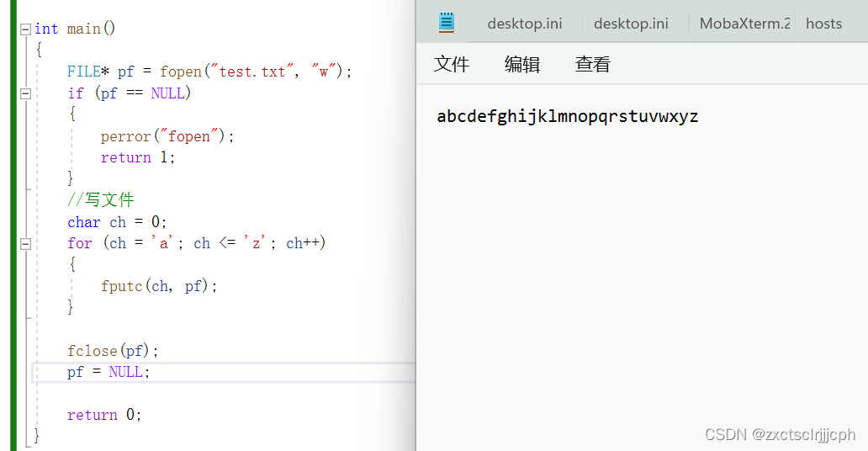The image size is (868, 451).
Task: Open the MobaXterm tab in Notepad
Action: coord(744,24)
